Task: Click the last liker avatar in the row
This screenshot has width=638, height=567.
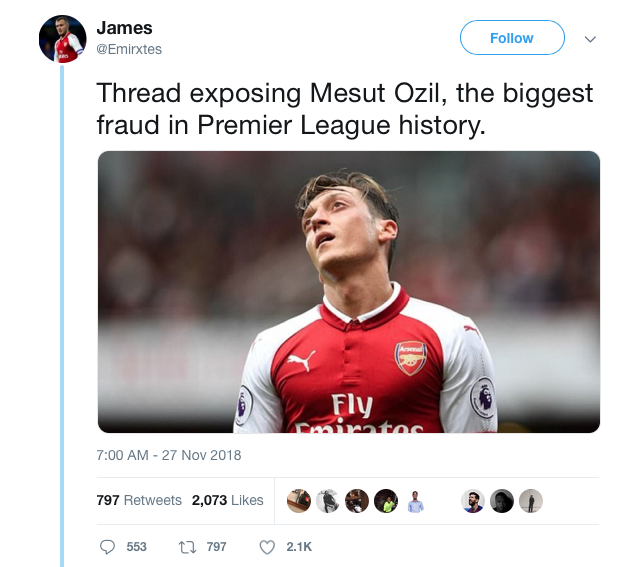Action: pyautogui.click(x=531, y=501)
